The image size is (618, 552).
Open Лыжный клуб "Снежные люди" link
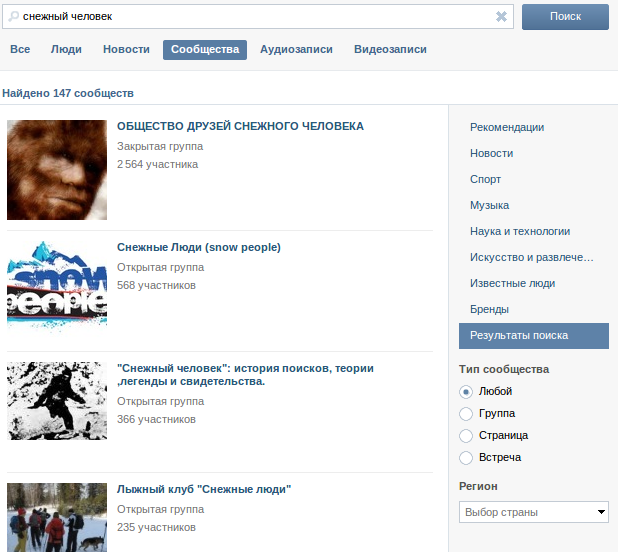click(x=204, y=489)
